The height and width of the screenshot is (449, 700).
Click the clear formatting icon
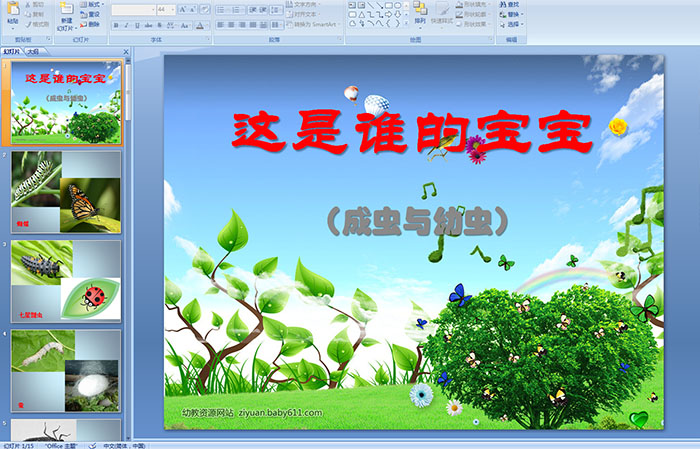coord(205,9)
